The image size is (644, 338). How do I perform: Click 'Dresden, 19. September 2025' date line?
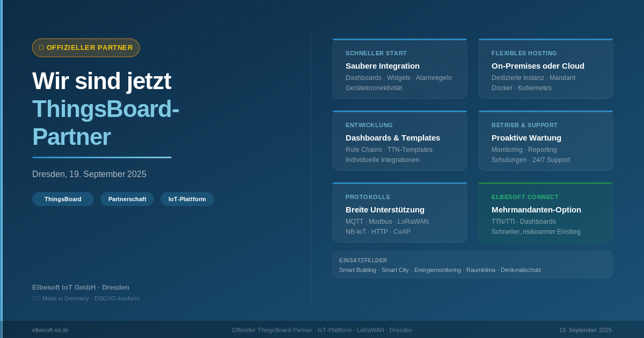pos(89,174)
